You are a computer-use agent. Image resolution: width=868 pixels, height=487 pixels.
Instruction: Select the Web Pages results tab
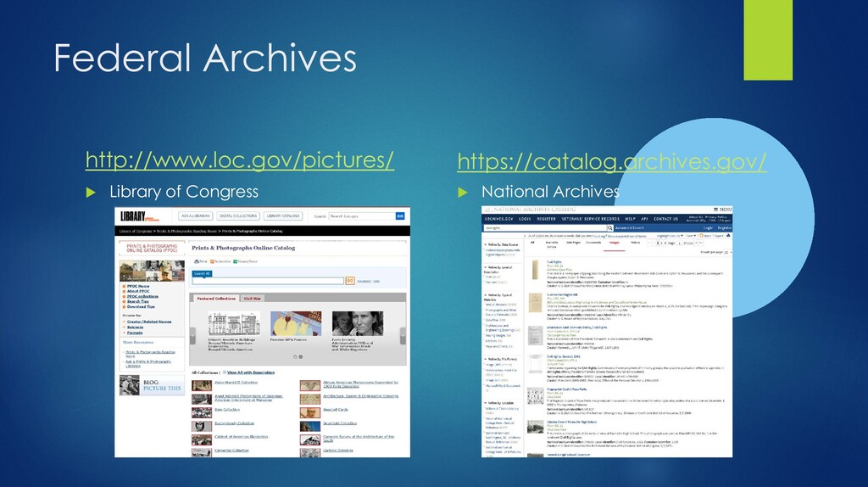click(573, 242)
